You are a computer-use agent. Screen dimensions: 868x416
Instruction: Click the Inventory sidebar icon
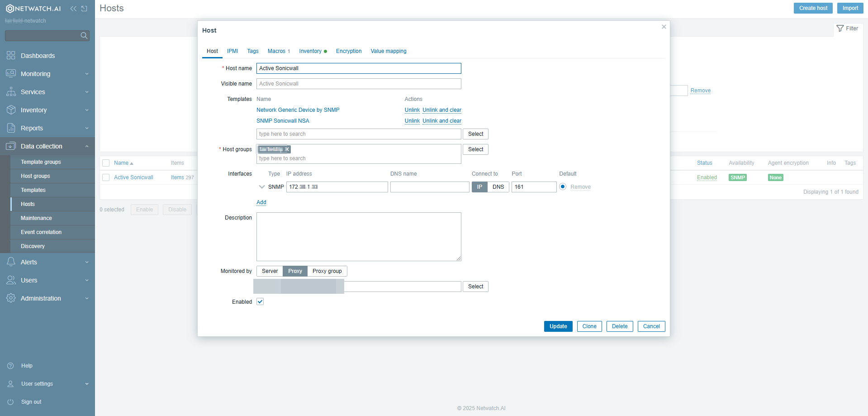(11, 110)
